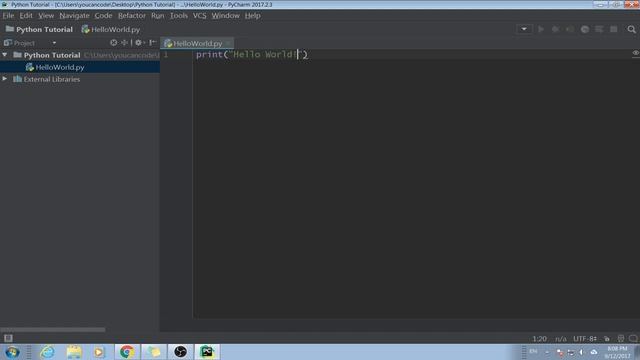Click the n/a line separator status
The width and height of the screenshot is (640, 360).
tap(560, 339)
